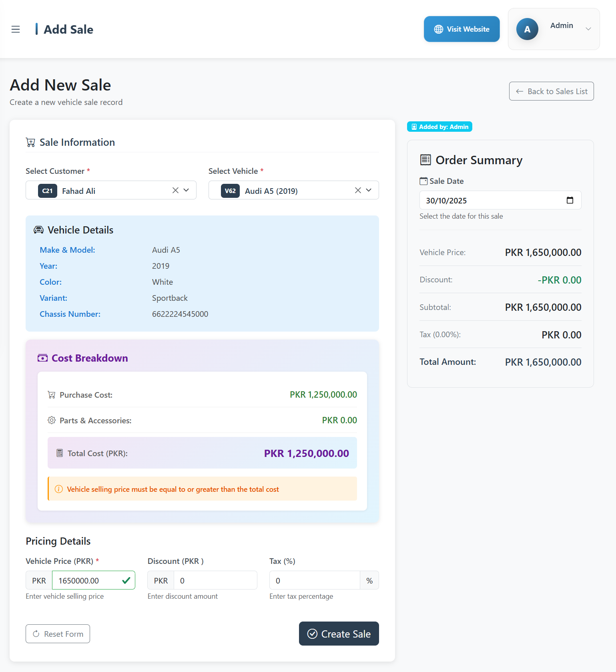The image size is (616, 672).
Task: Click the Order Summary receipt icon
Action: [425, 160]
